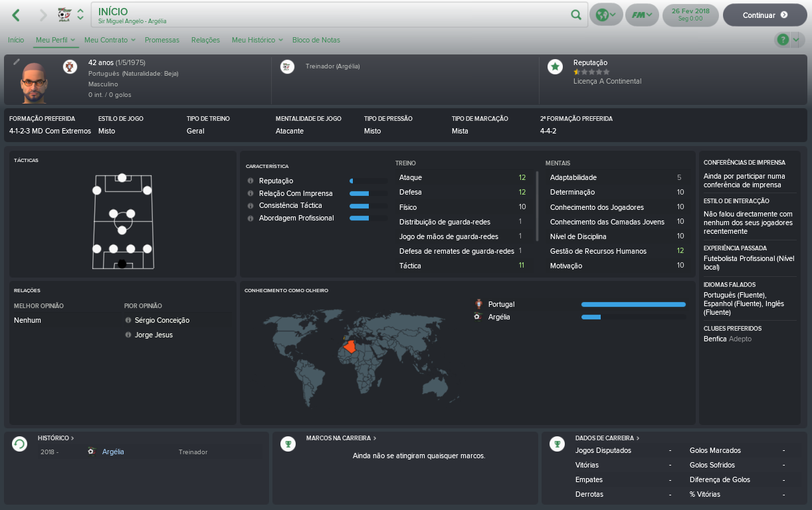Click the Continuar button
Viewport: 812px width, 510px height.
pos(764,15)
